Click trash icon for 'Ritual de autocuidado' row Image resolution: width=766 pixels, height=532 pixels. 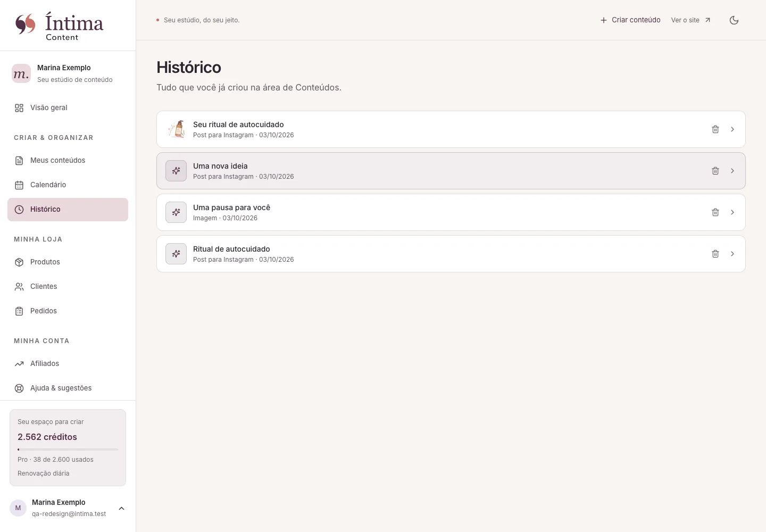[x=715, y=254]
